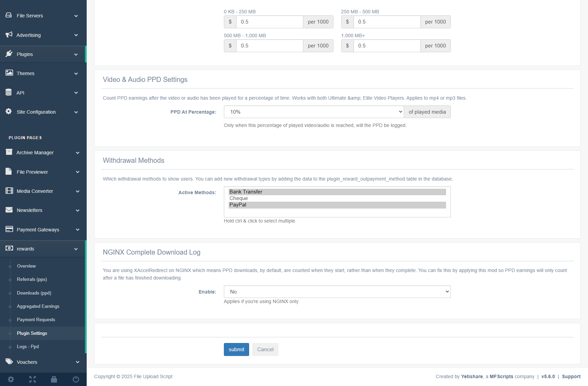The width and height of the screenshot is (588, 386).
Task: Select Bank Transfer in Active Methods list
Action: point(246,192)
